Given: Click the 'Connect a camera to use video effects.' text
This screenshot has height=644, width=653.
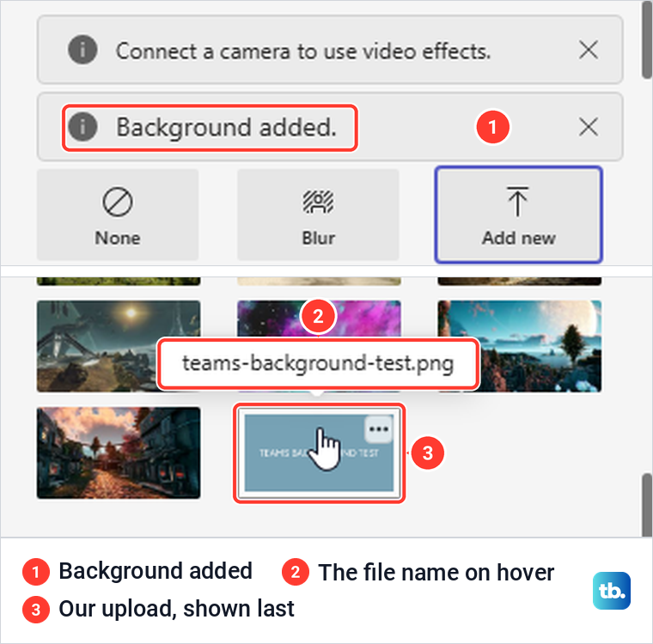Looking at the screenshot, I should click(303, 52).
